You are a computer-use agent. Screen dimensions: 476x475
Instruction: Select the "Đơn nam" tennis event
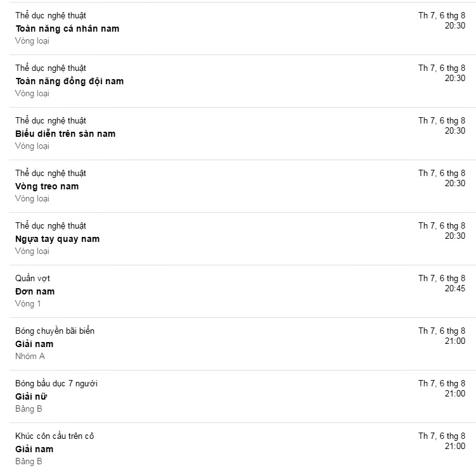(x=35, y=291)
